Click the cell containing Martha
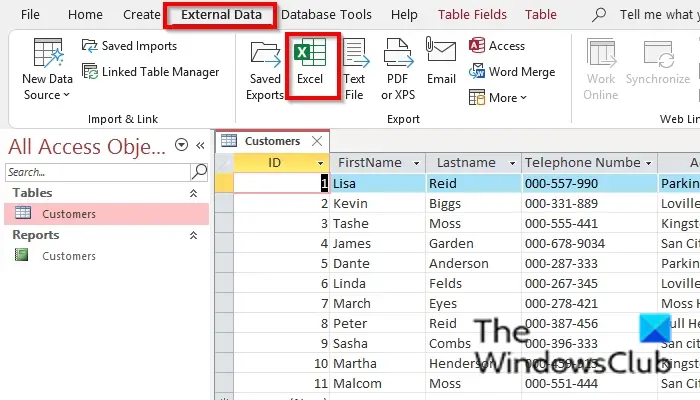Image resolution: width=700 pixels, height=400 pixels. (378, 363)
